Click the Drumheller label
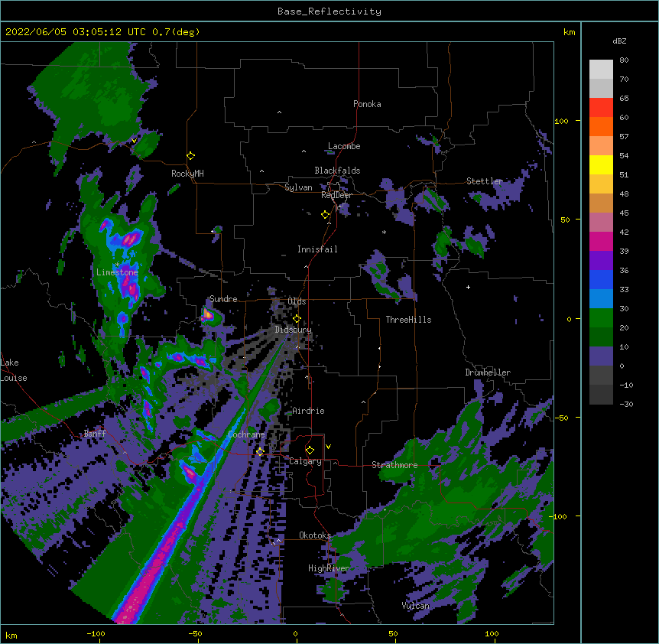Image resolution: width=659 pixels, height=644 pixels. (x=488, y=372)
